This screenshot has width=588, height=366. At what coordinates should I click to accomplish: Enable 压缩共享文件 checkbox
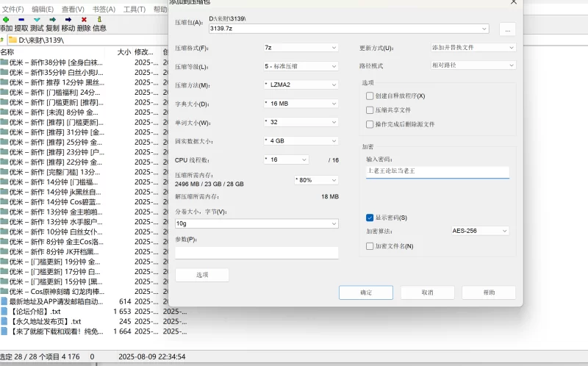coord(370,110)
